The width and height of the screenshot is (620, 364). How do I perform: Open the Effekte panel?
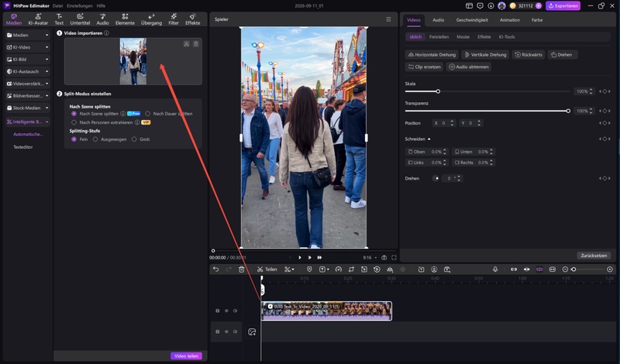(x=192, y=19)
